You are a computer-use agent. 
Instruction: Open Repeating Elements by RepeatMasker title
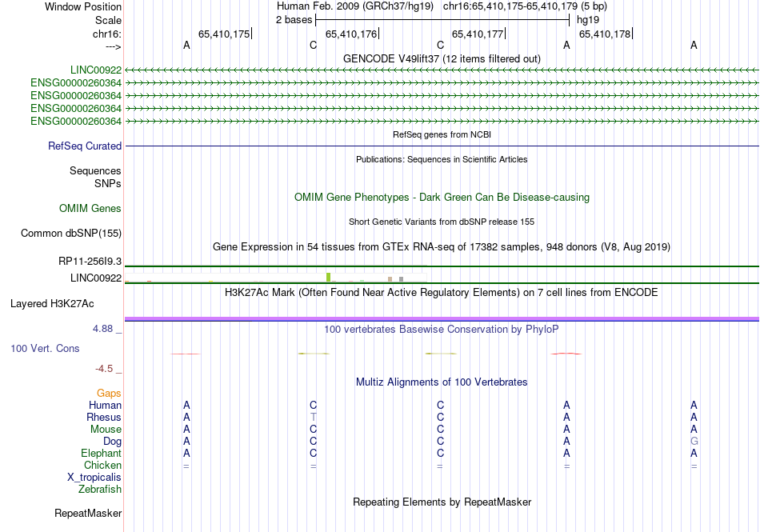point(442,502)
